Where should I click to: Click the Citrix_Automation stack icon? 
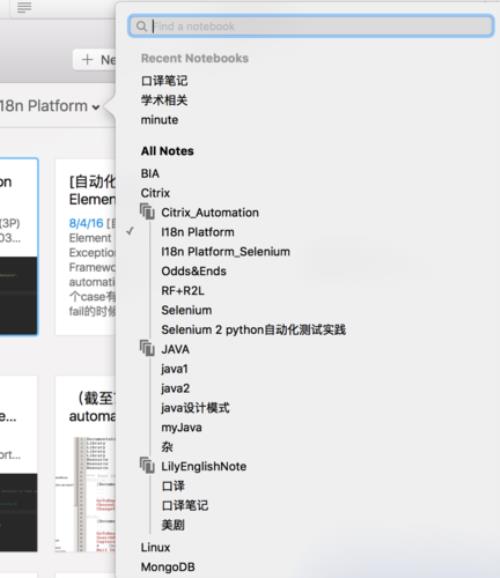click(x=147, y=212)
